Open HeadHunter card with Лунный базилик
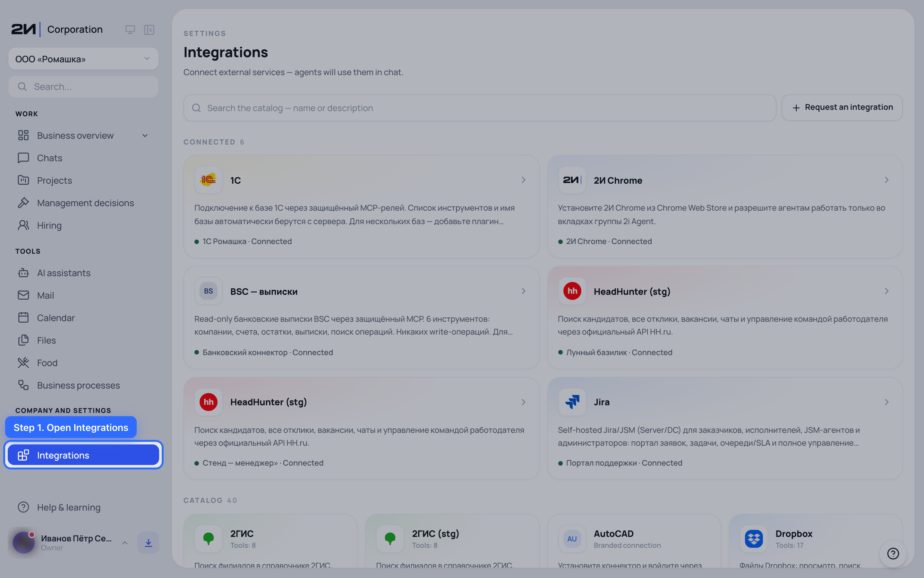 pos(725,318)
